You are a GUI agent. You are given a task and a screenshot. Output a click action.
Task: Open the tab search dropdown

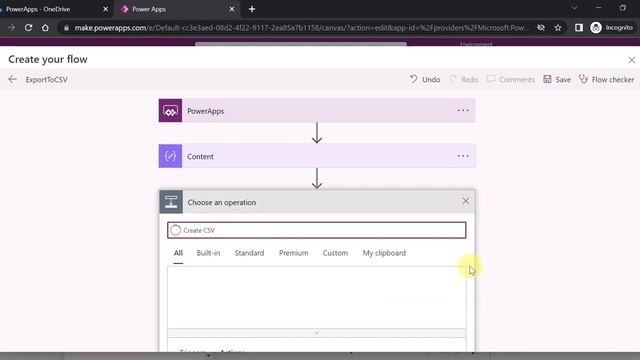(574, 8)
